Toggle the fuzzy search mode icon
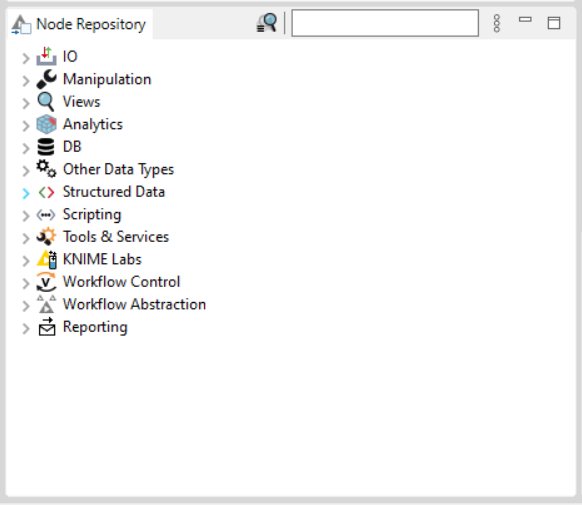Viewport: 582px width, 505px height. coord(267,23)
